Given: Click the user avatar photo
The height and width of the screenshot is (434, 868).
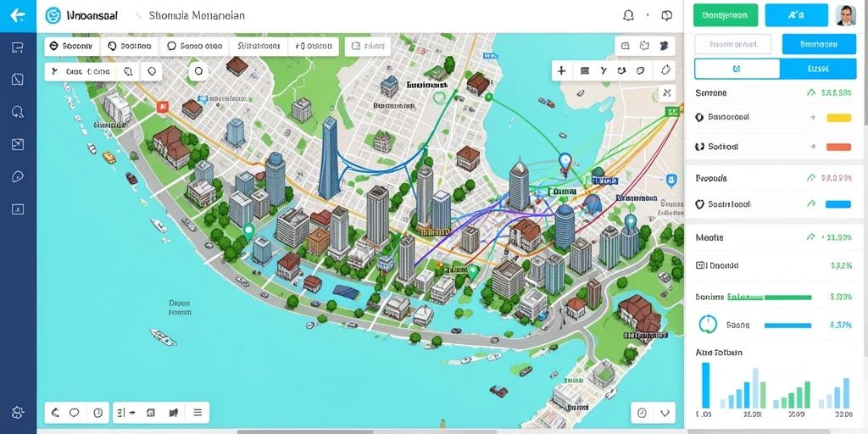Looking at the screenshot, I should 845,15.
